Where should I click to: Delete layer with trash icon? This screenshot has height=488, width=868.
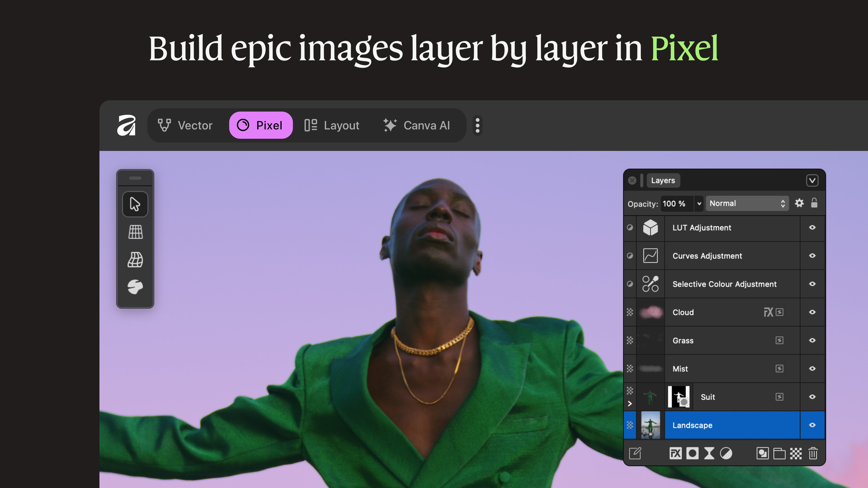click(813, 453)
